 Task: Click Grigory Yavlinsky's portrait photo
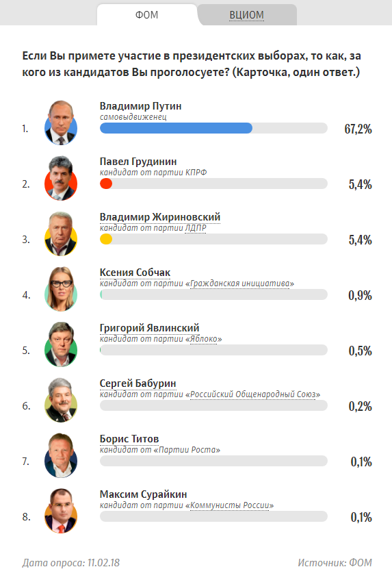[x=61, y=344]
